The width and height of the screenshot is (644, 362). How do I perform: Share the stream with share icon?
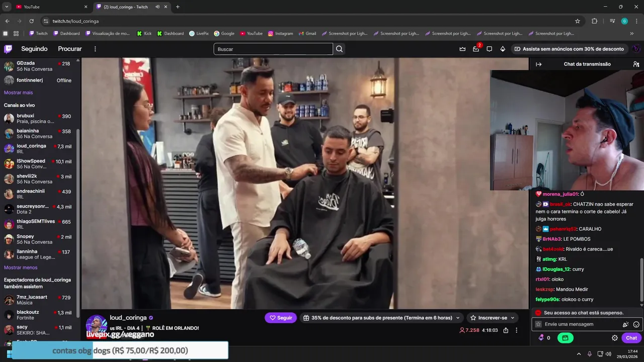pos(506,330)
